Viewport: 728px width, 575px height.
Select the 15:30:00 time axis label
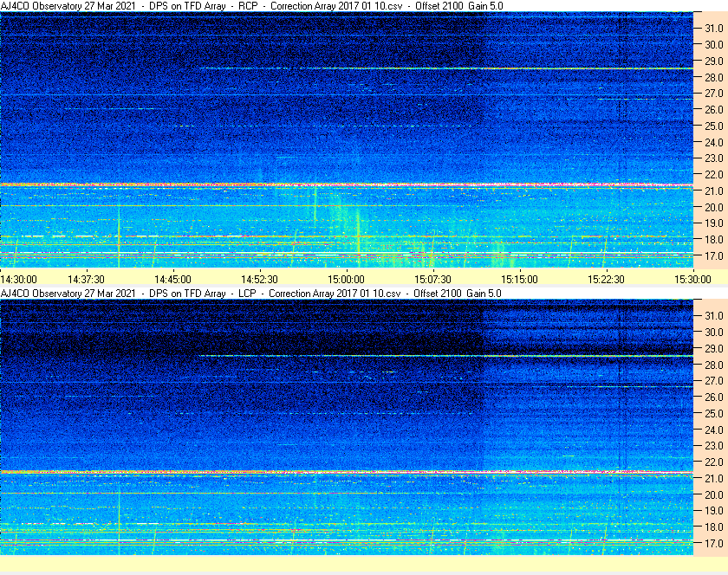(692, 280)
